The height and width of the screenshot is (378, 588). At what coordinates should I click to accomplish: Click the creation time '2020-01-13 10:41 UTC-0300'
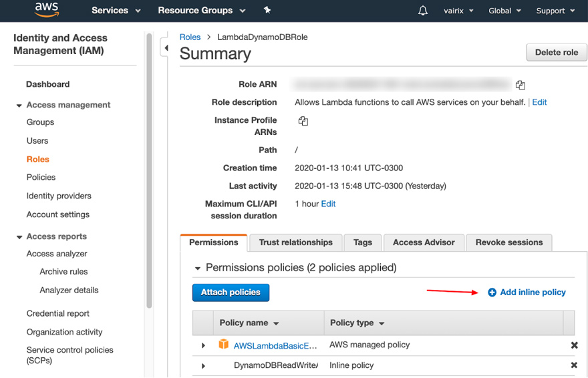click(349, 168)
